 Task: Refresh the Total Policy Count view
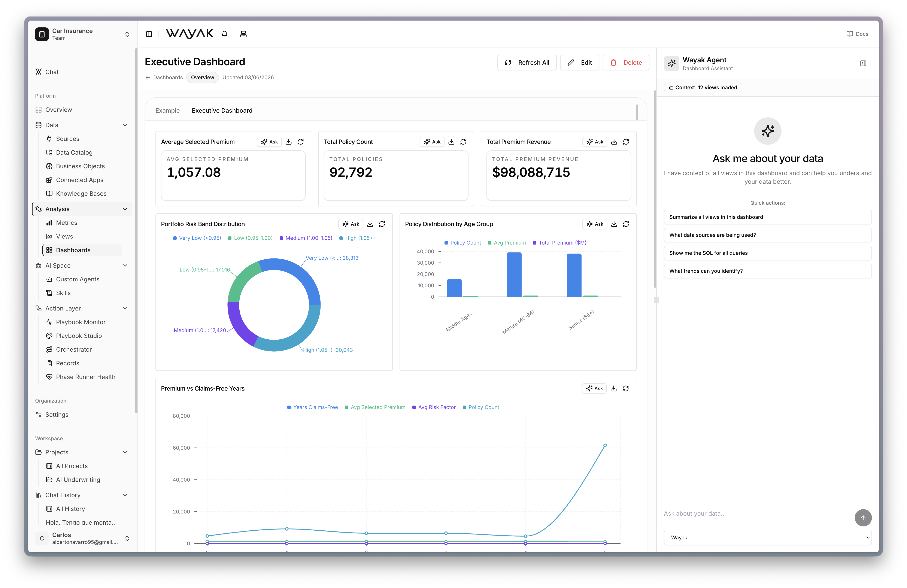coord(463,142)
